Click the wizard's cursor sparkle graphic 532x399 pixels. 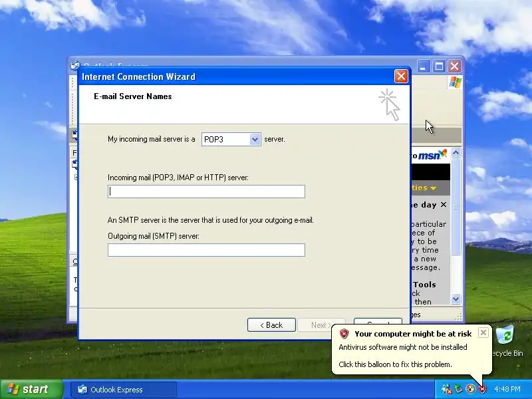point(390,104)
